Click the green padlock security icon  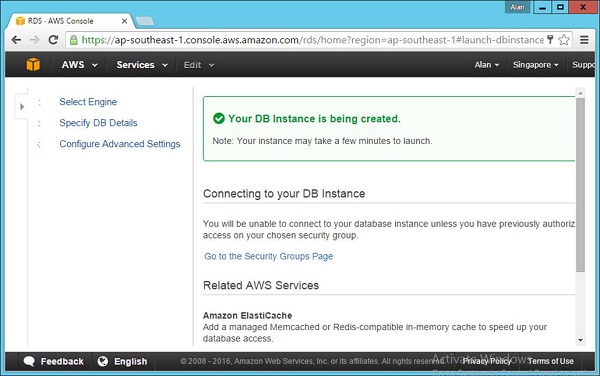73,40
